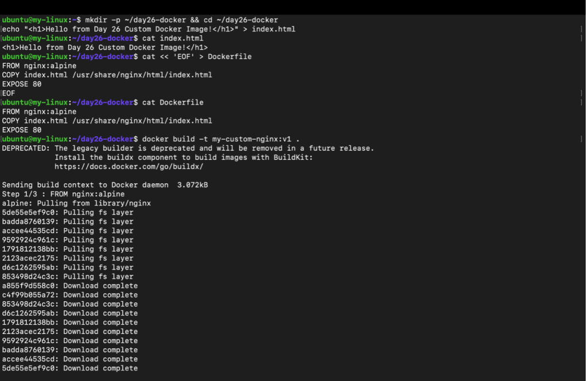Viewport: 588px width, 381px height.
Task: Click the "Sending build context to Docker daemon" line
Action: (x=105, y=185)
